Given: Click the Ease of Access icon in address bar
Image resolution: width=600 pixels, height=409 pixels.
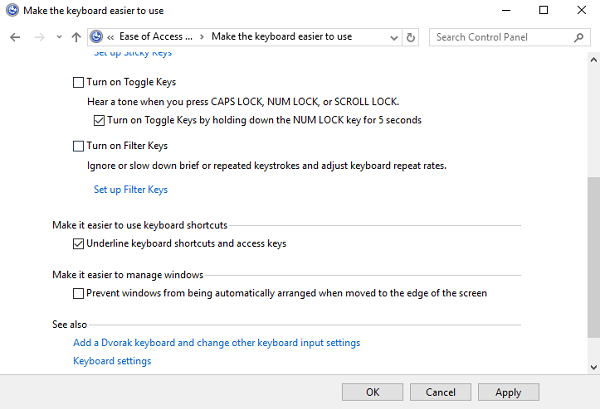Looking at the screenshot, I should pos(96,37).
